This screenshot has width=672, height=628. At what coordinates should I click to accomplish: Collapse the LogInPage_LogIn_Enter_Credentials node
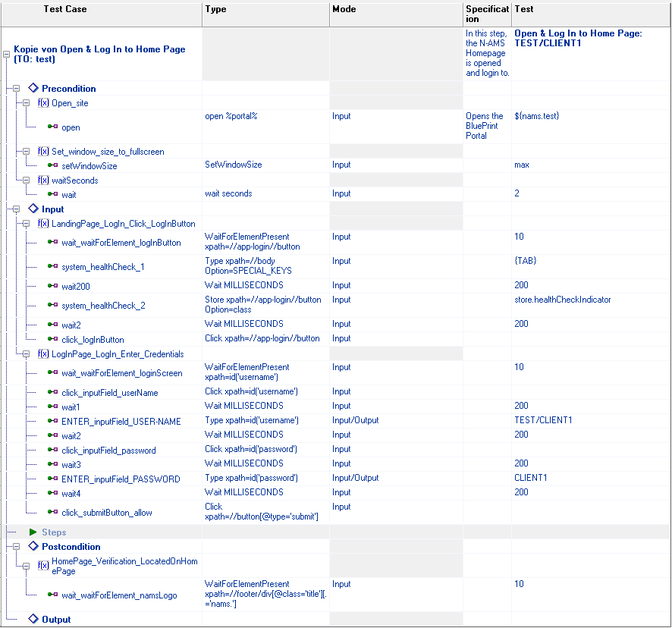[x=26, y=354]
